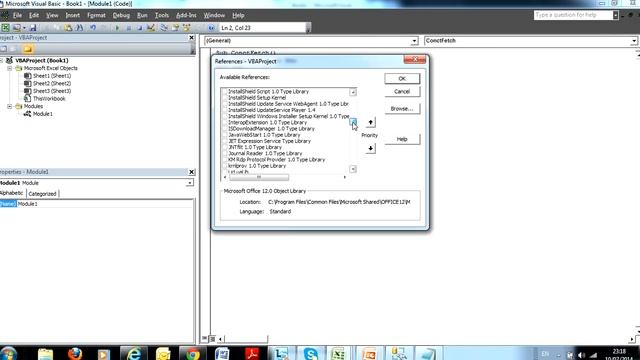Click the Design Mode icon
Viewport: 640px width, 360px height.
point(151,28)
